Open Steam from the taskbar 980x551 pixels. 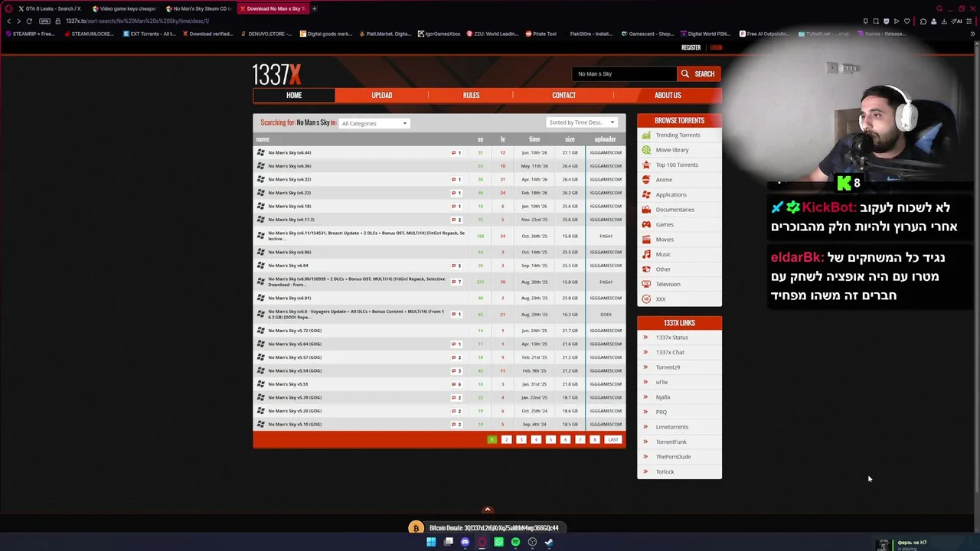pos(549,542)
